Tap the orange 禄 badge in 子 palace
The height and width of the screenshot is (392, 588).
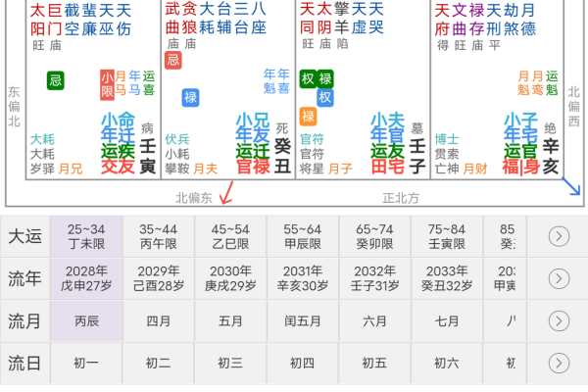pyautogui.click(x=308, y=117)
